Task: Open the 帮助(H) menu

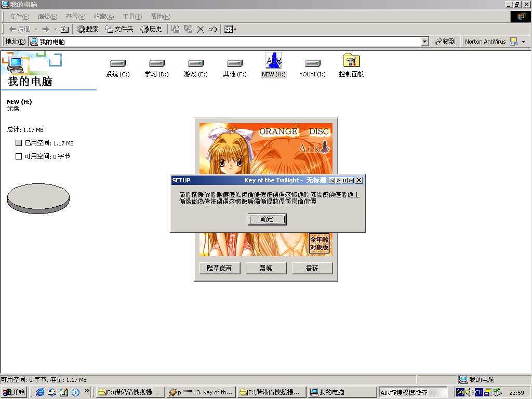Action: 160,16
